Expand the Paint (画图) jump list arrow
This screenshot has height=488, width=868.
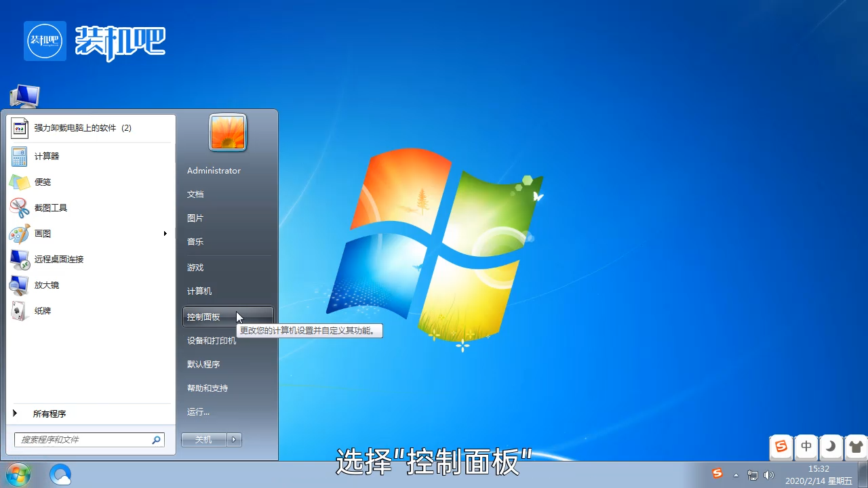(x=165, y=234)
